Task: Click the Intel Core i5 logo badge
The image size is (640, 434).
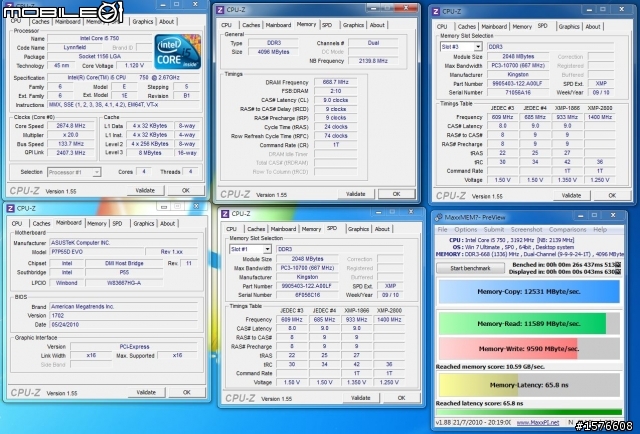Action: click(178, 51)
